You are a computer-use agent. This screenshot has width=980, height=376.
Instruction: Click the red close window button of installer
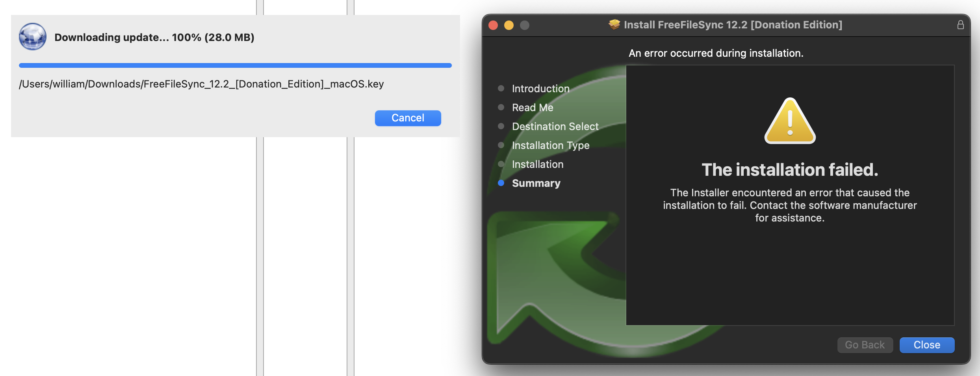[x=493, y=25]
